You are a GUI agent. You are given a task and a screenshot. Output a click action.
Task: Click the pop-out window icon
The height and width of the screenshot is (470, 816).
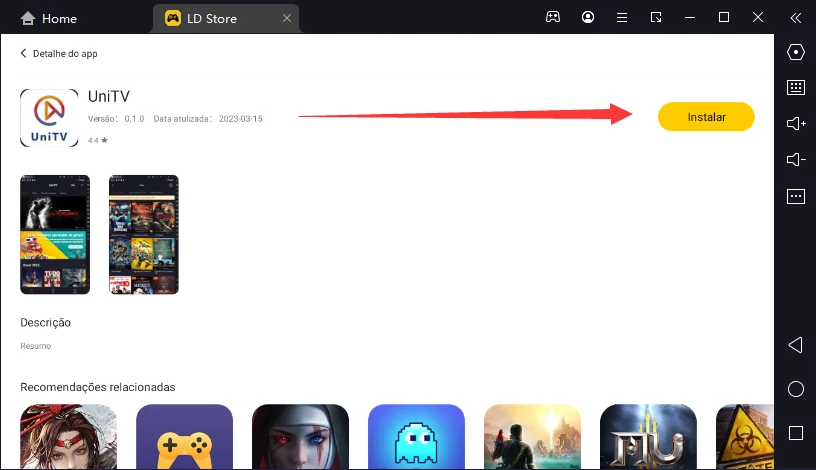(656, 18)
